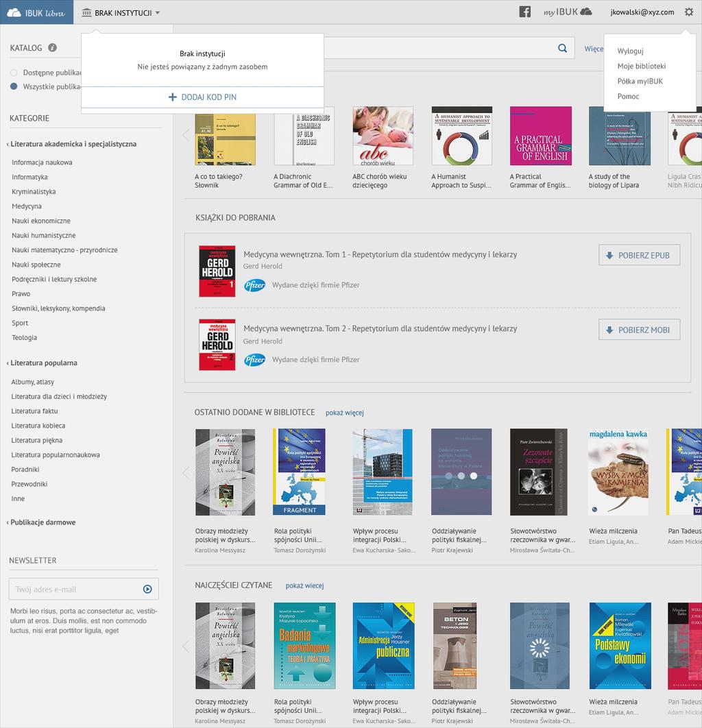
Task: Choose Pomoc from user menu
Action: [x=628, y=96]
